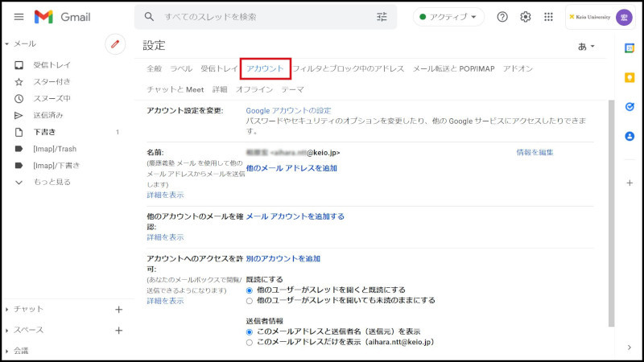644x362 pixels.
Task: Open the main menu hamburger icon
Action: click(x=19, y=17)
